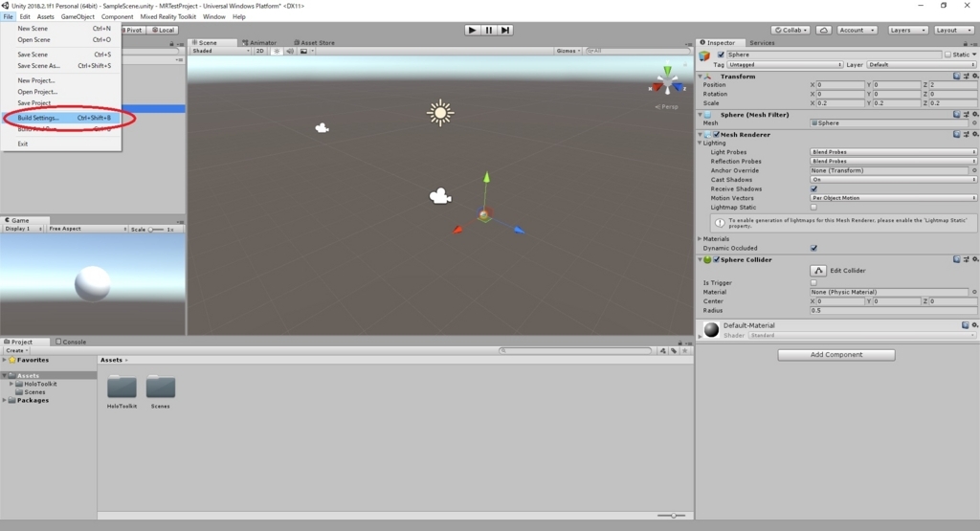Open the GameObject menu

tap(78, 17)
